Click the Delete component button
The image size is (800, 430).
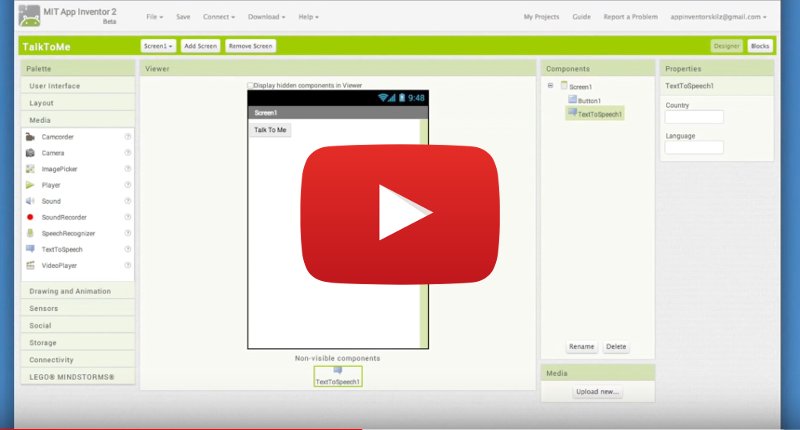[616, 346]
